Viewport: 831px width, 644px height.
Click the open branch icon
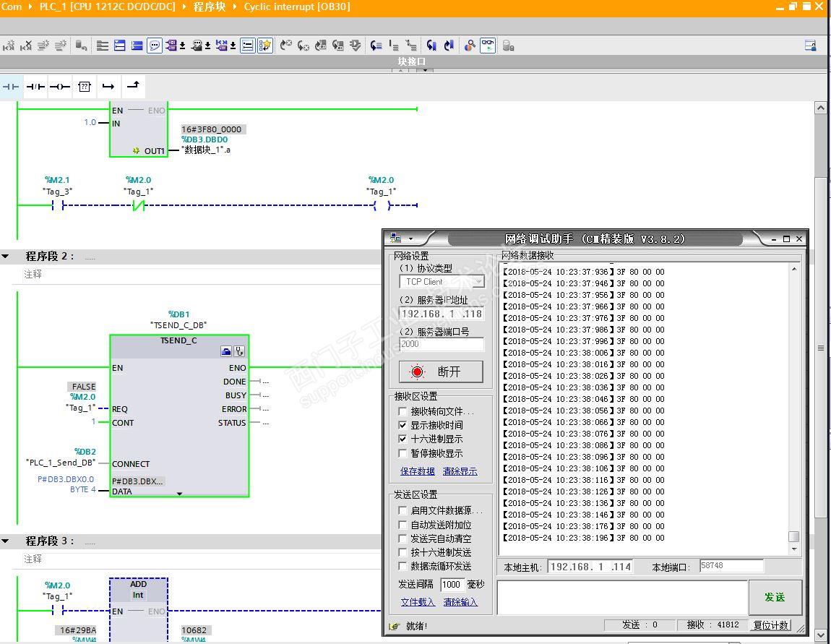pos(108,87)
